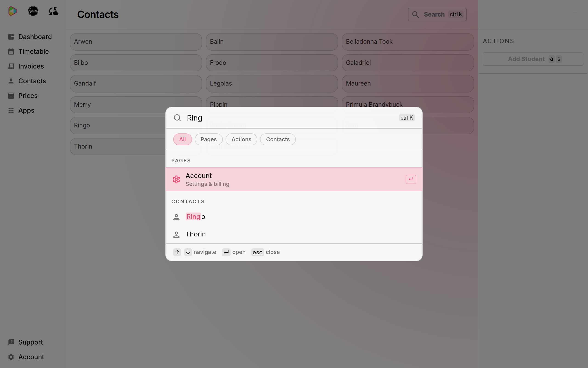Viewport: 588px width, 368px height.
Task: Click the person icon beside Ringo result
Action: click(176, 217)
